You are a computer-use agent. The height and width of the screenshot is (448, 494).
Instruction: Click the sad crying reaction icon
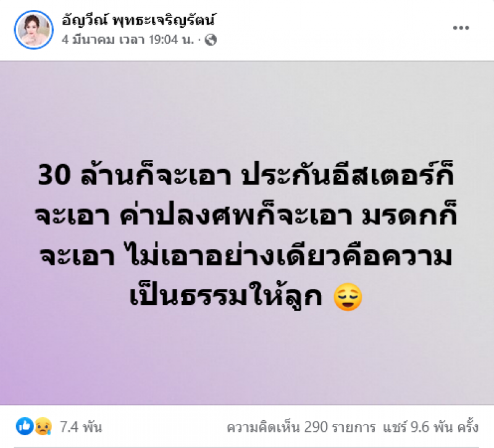pyautogui.click(x=43, y=426)
